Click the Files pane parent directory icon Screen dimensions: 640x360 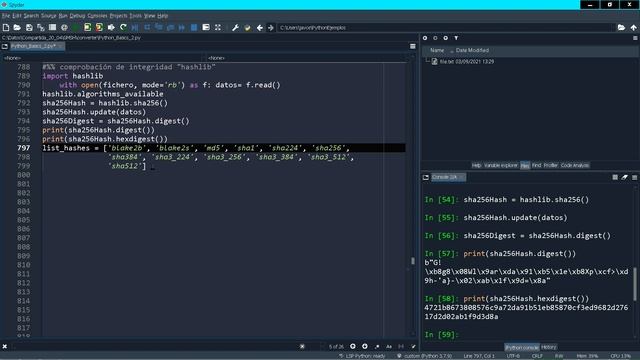coord(445,38)
